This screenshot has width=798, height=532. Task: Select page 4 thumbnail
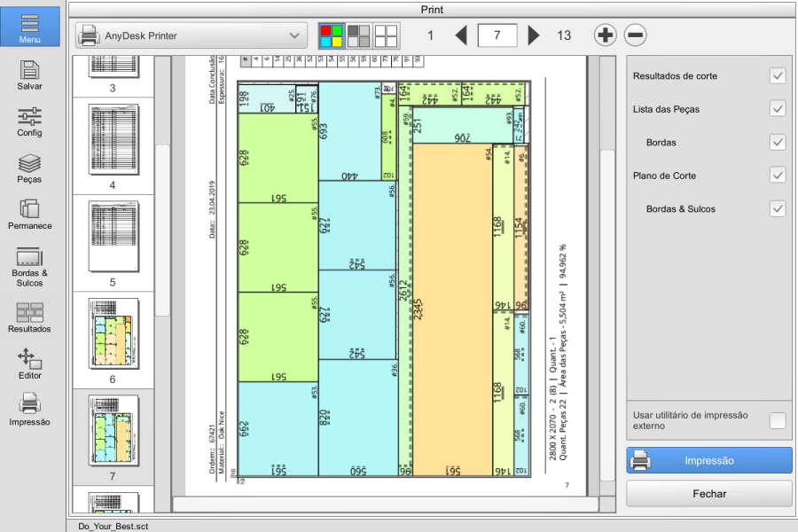[x=113, y=145]
